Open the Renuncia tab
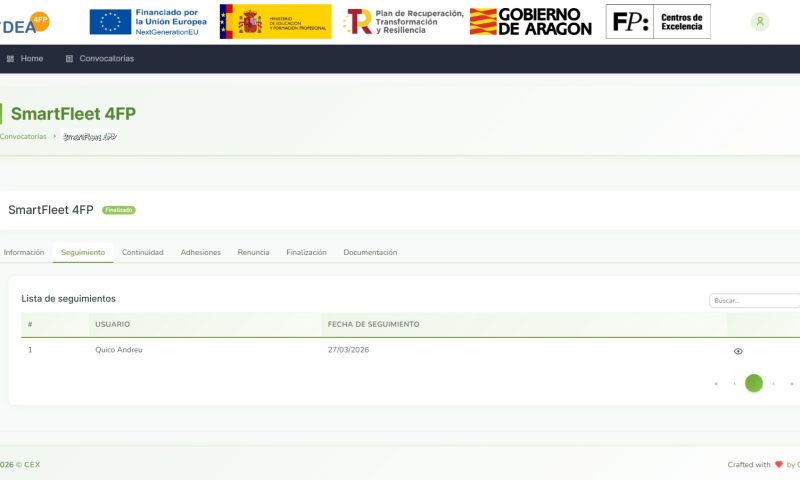 (254, 252)
